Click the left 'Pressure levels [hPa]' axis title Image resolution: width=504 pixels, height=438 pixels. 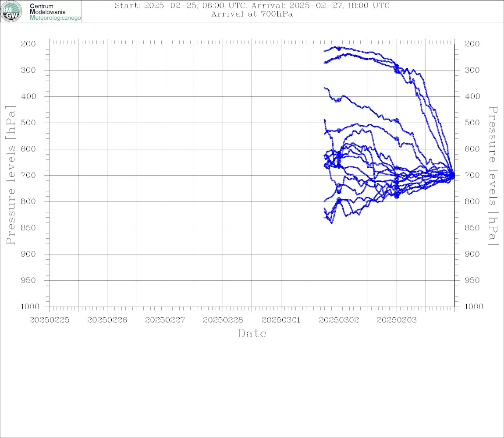tap(11, 175)
